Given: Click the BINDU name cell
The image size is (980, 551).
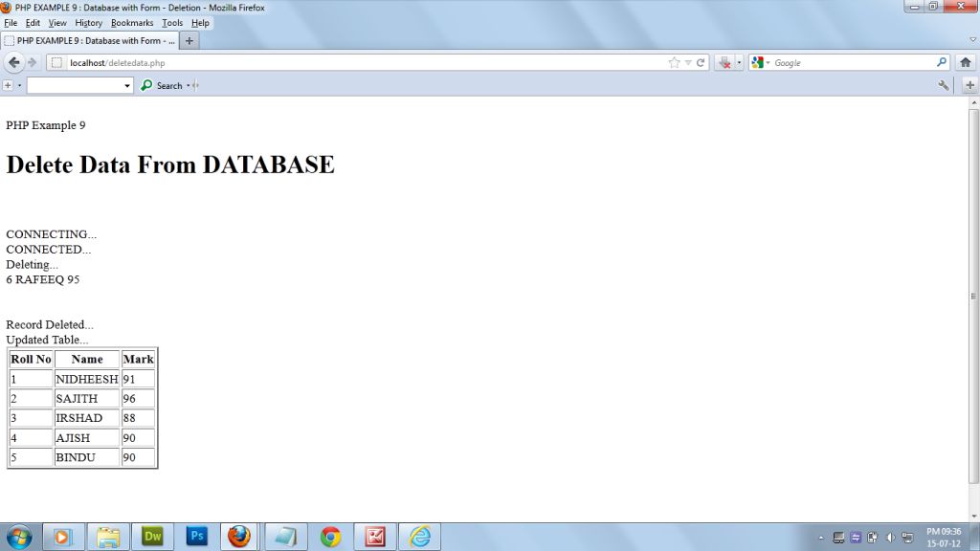Looking at the screenshot, I should tap(87, 457).
